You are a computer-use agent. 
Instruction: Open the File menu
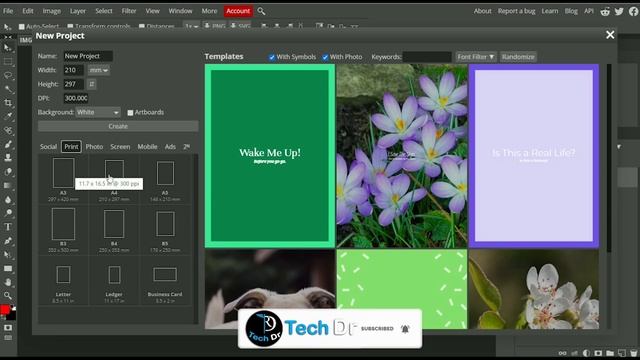pos(8,11)
